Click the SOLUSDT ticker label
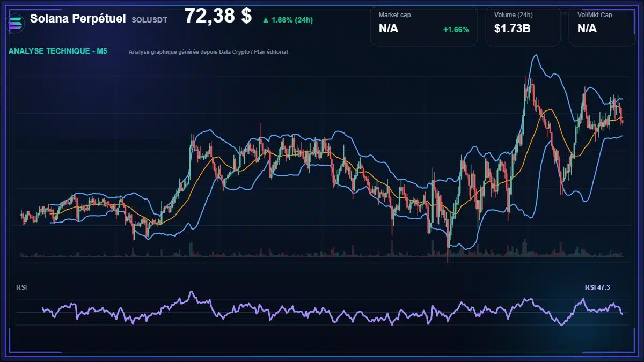The width and height of the screenshot is (644, 362). (x=149, y=20)
